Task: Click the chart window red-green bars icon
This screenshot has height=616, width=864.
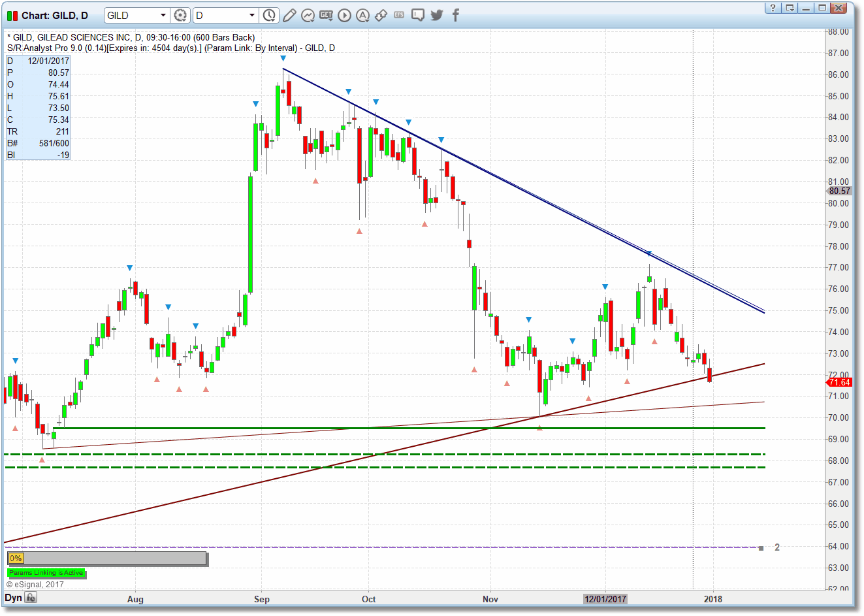Action: click(x=12, y=15)
